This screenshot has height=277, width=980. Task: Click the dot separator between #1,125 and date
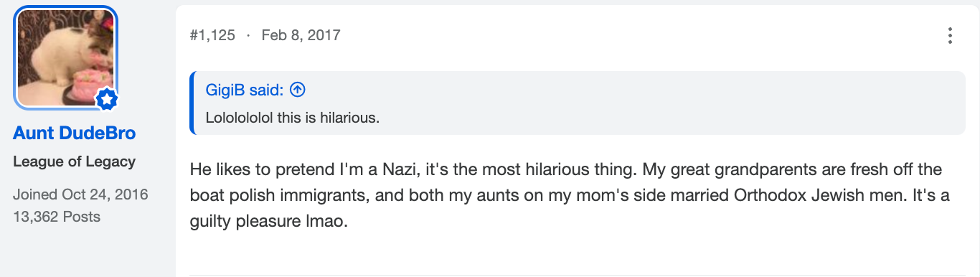(x=248, y=35)
